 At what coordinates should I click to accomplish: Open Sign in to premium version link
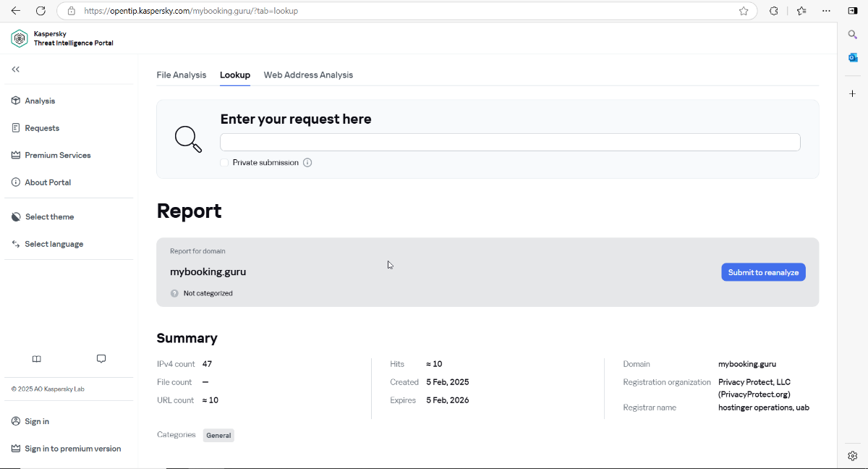[72, 449]
